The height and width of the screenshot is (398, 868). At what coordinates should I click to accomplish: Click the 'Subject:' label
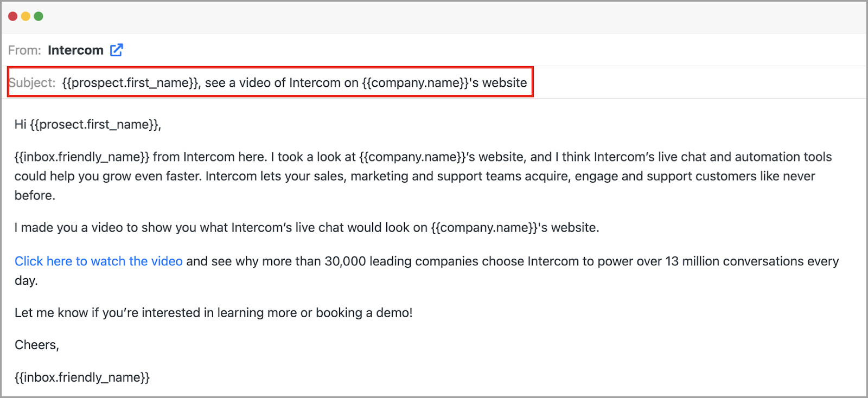(x=32, y=83)
